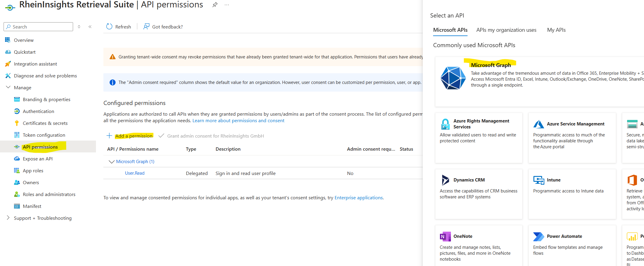Image resolution: width=644 pixels, height=266 pixels.
Task: Click the Refresh circular arrow icon
Action: [109, 27]
